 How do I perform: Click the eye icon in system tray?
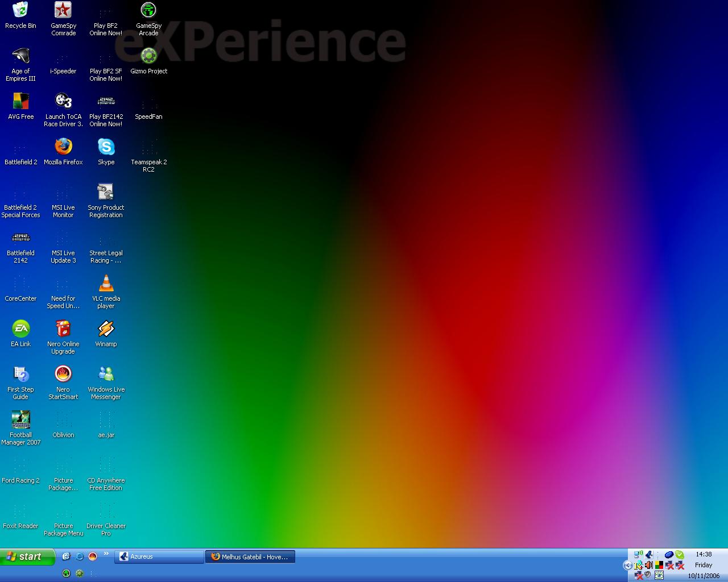659,575
